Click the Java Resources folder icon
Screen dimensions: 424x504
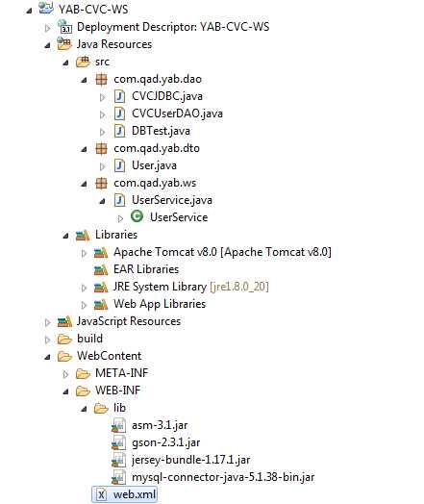coord(64,43)
